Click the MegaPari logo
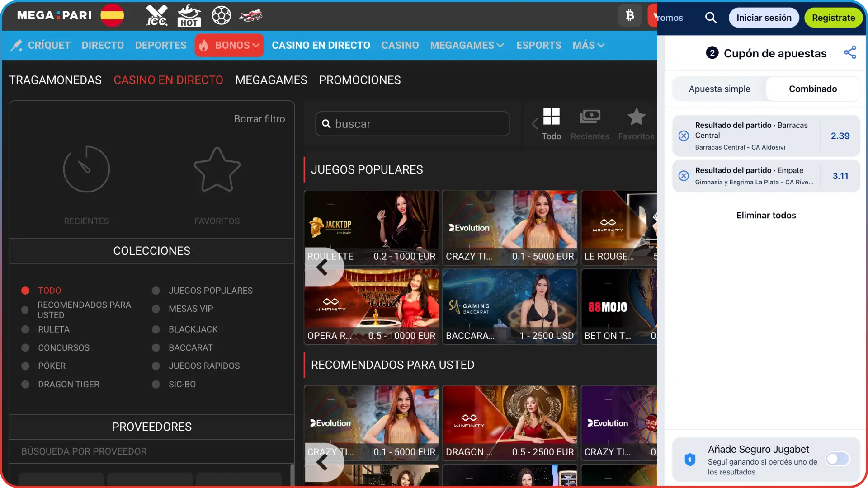Screen dimensions: 868x488 tap(54, 16)
